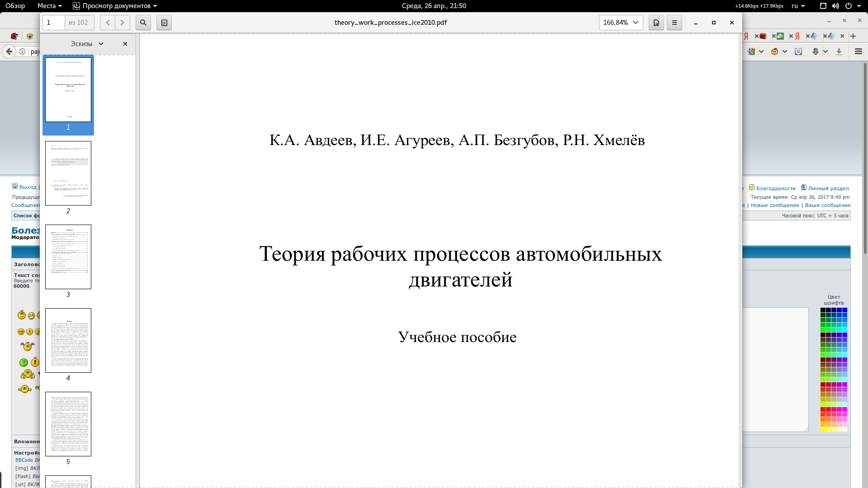
Task: Click the Новые сообщения link
Action: 775,205
